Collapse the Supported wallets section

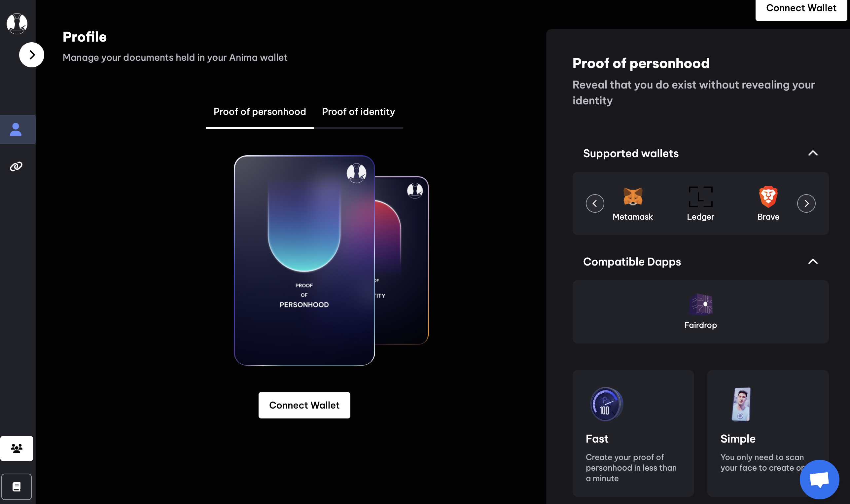tap(813, 153)
